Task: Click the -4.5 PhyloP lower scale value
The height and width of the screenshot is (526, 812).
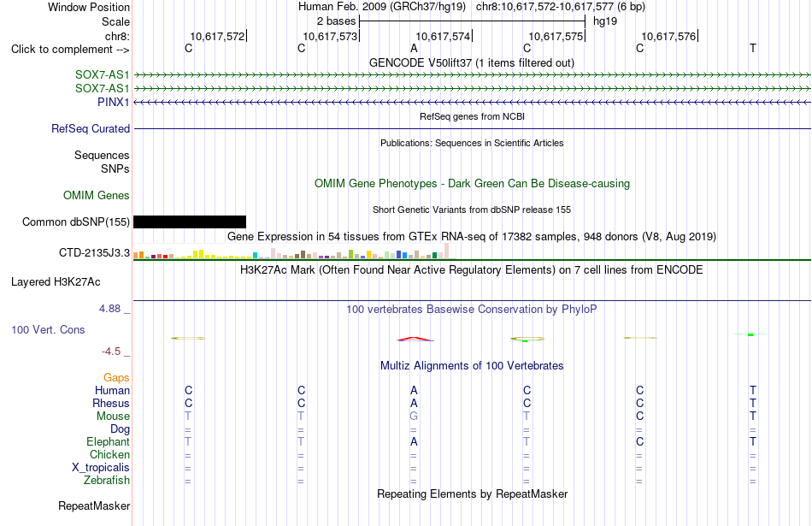Action: [x=111, y=352]
